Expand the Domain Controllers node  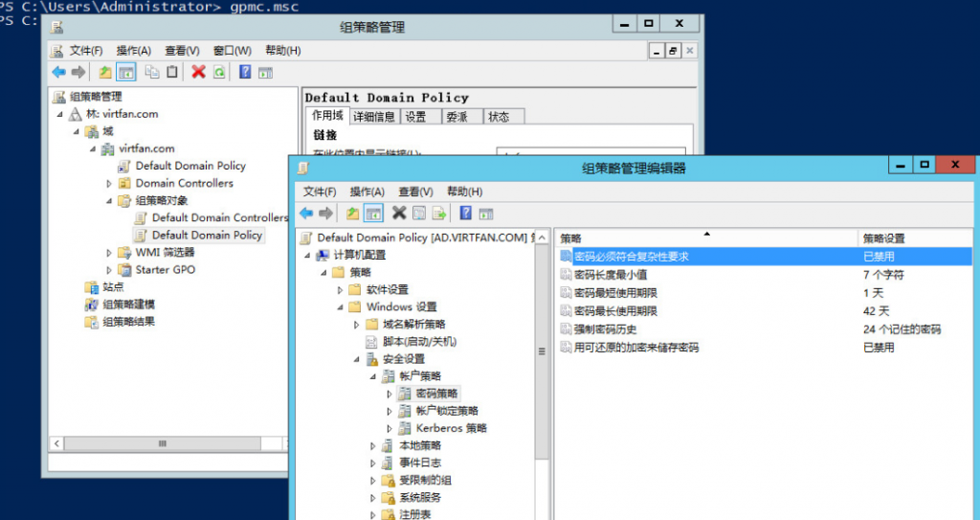tap(109, 183)
